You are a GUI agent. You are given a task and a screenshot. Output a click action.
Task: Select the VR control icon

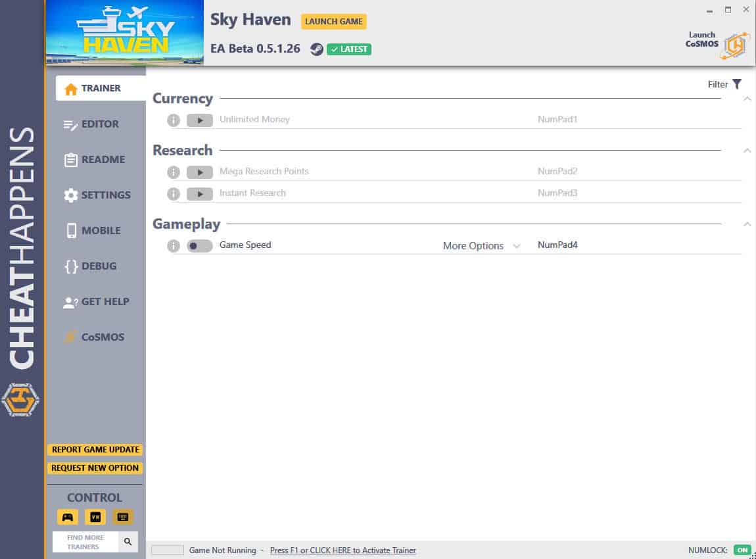95,517
